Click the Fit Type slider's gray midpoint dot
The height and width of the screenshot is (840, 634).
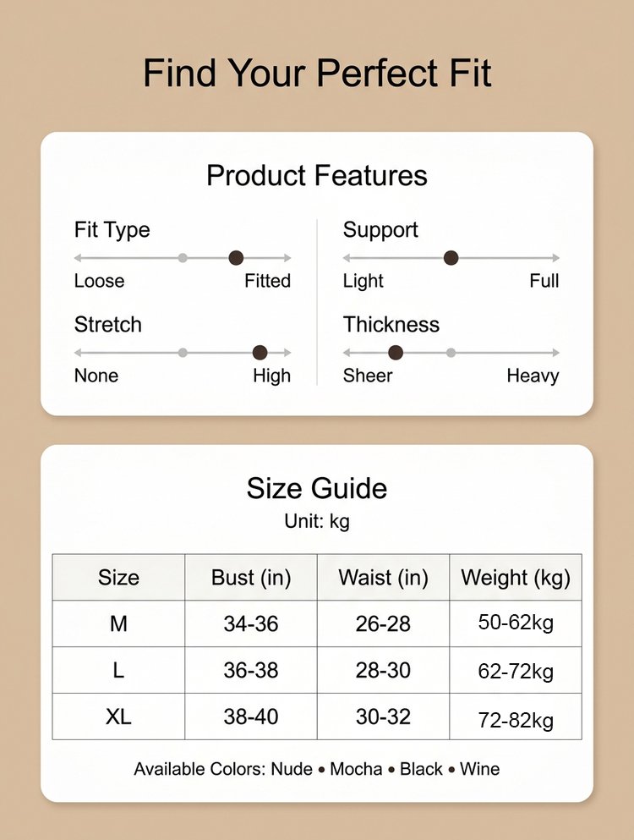coord(183,258)
